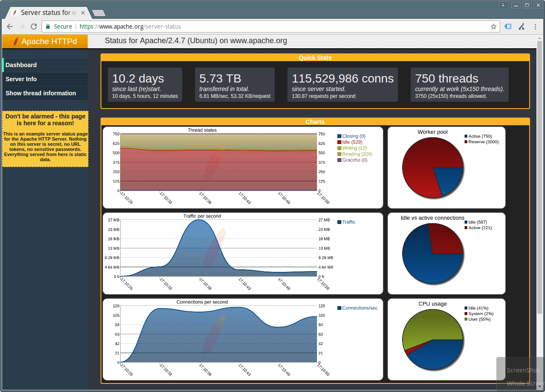Click the Idle vs active connections pie chart
The height and width of the screenshot is (392, 545).
[x=432, y=253]
